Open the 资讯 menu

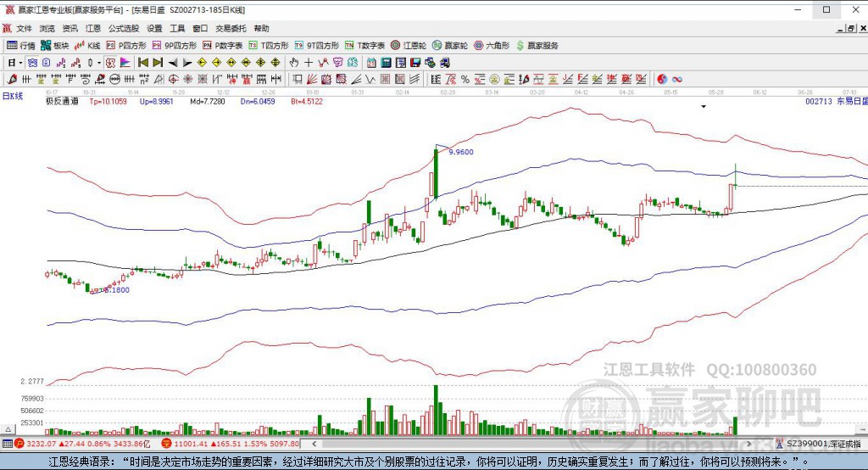[x=70, y=28]
